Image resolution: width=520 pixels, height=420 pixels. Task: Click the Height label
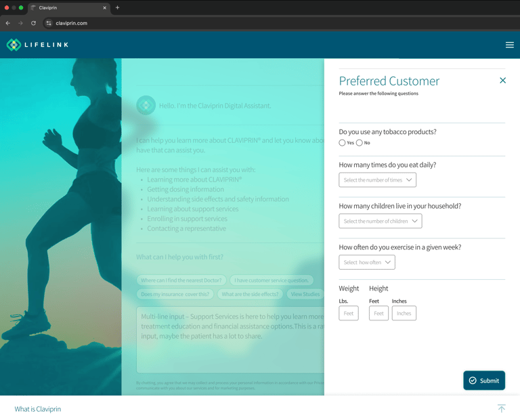click(378, 289)
